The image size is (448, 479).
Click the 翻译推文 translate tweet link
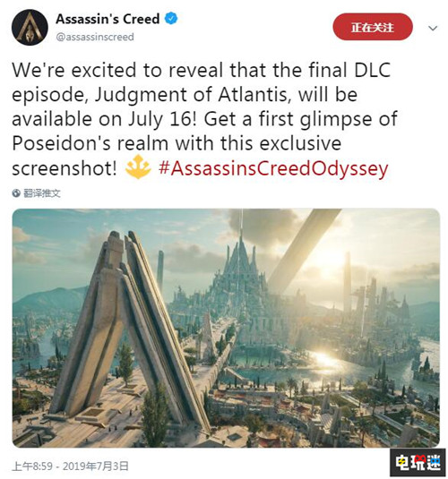[42, 193]
